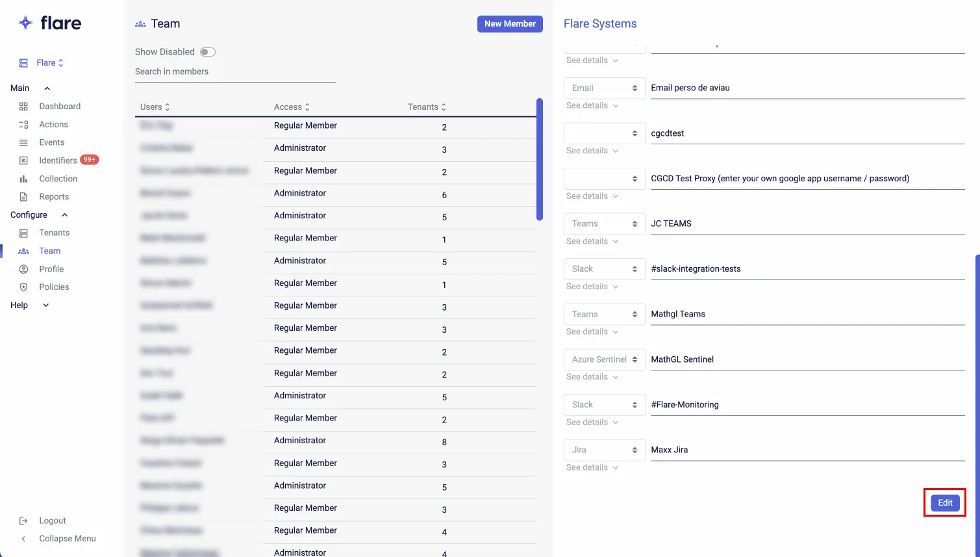Click the Flare Systems heading
Viewport: 980px width, 557px height.
click(600, 24)
